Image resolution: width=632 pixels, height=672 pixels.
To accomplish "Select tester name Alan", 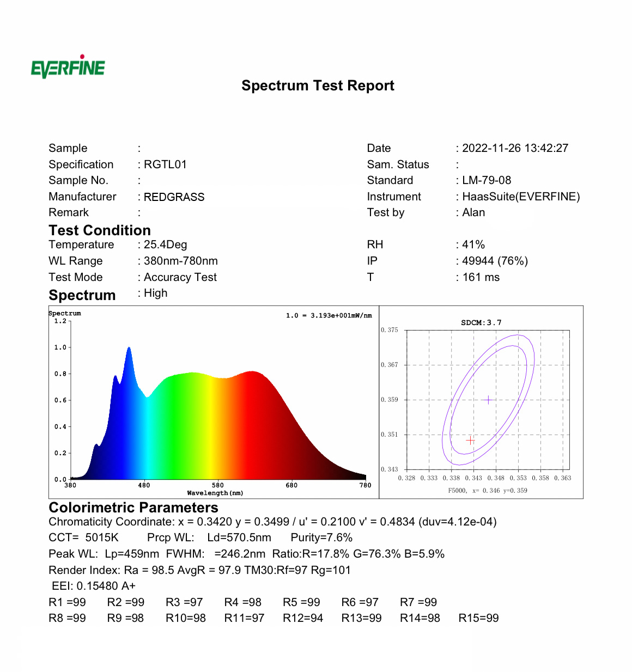I will point(473,212).
